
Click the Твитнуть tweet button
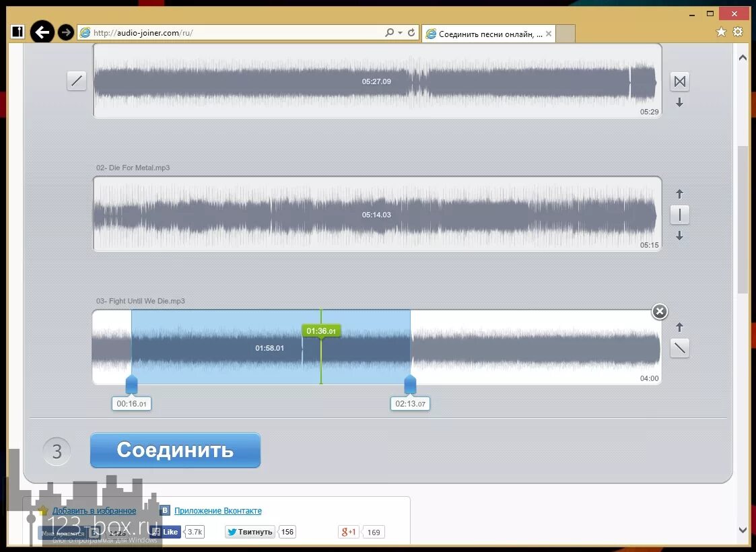(250, 532)
